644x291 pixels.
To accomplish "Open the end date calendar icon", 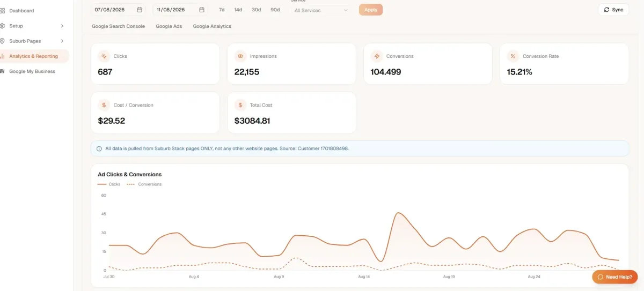I will coord(202,10).
